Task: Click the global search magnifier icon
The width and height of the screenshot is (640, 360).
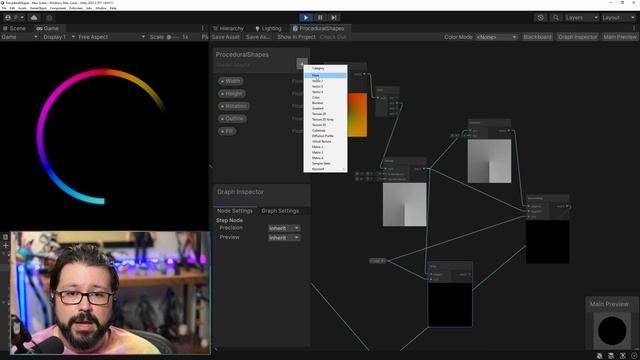Action: 556,18
